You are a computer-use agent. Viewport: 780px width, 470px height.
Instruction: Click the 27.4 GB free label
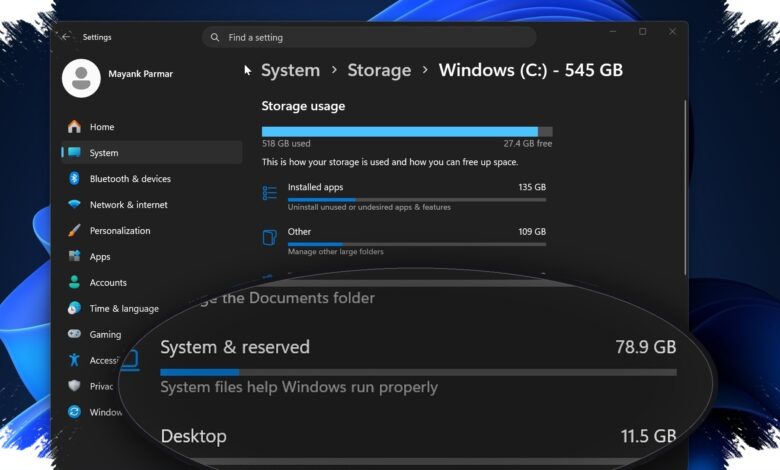[528, 143]
